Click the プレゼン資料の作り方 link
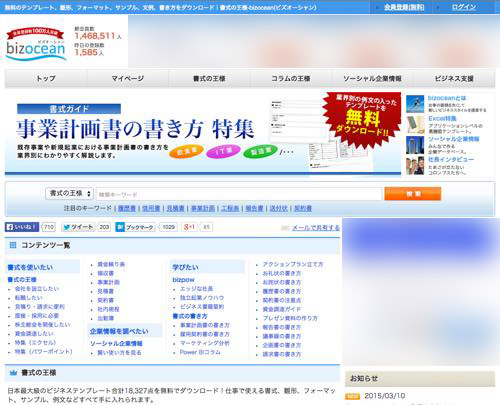 tap(290, 318)
